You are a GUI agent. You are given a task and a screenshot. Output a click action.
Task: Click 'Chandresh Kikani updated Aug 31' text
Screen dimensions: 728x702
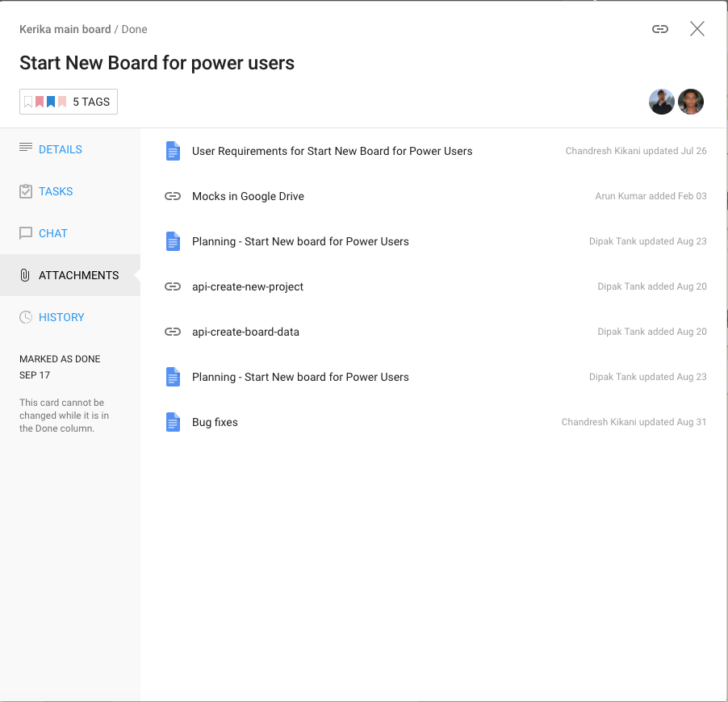point(634,422)
